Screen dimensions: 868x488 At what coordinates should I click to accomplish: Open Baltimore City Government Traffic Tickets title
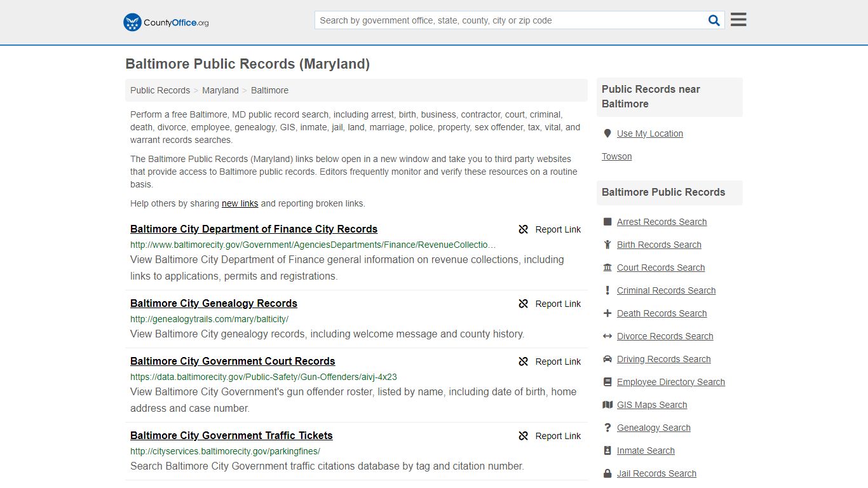tap(231, 435)
